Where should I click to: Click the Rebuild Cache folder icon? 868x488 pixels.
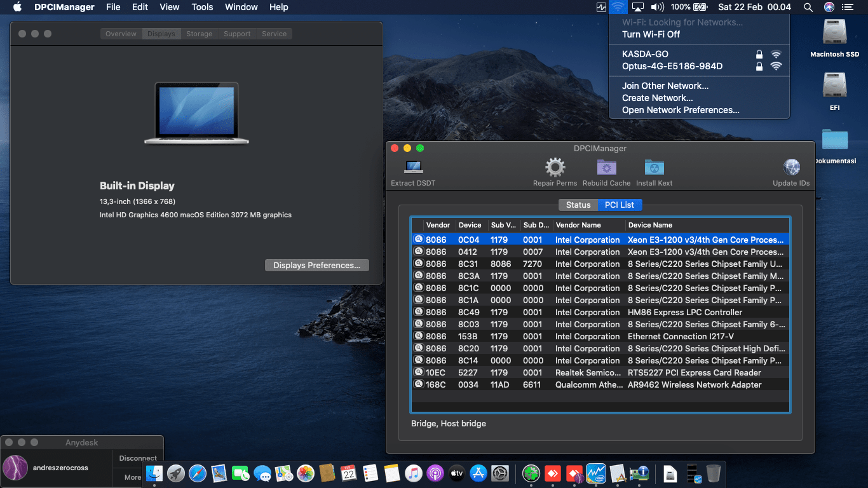tap(606, 167)
